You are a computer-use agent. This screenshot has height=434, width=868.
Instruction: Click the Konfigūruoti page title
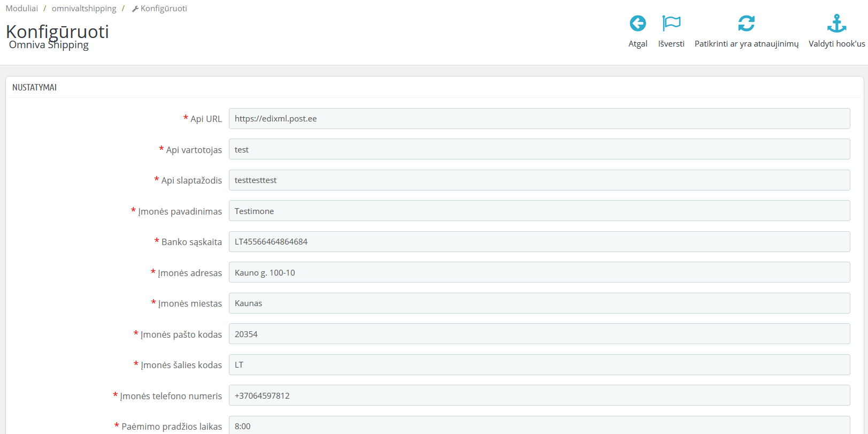tap(57, 31)
